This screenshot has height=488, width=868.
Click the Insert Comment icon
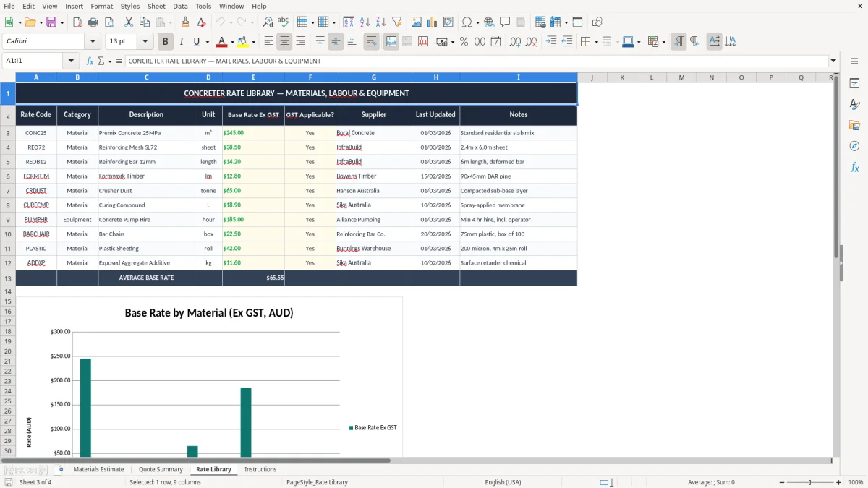pos(505,22)
